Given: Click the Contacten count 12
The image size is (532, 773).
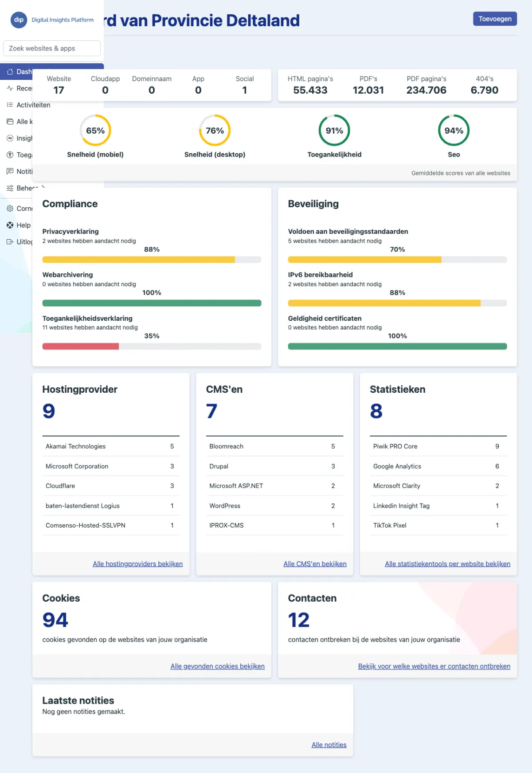Looking at the screenshot, I should [x=299, y=620].
